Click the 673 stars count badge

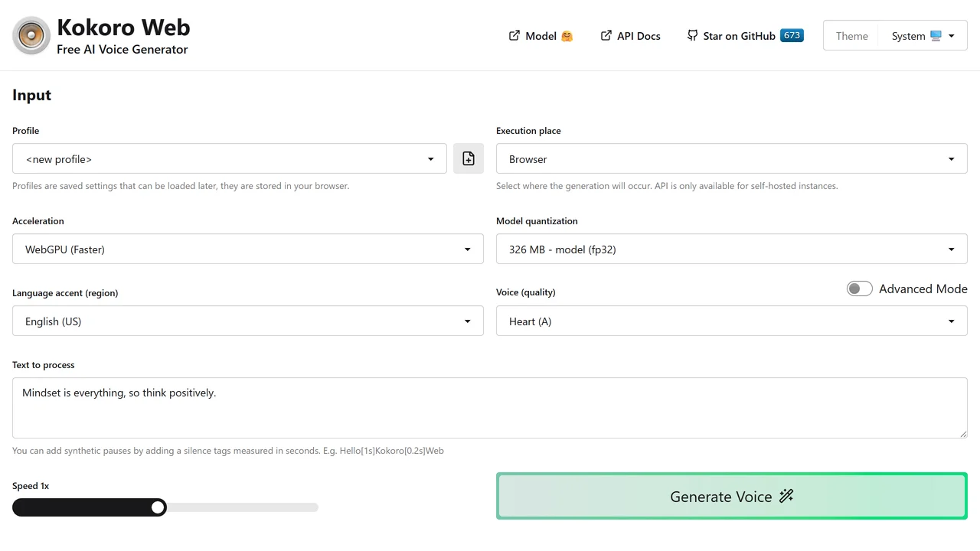[x=792, y=35]
